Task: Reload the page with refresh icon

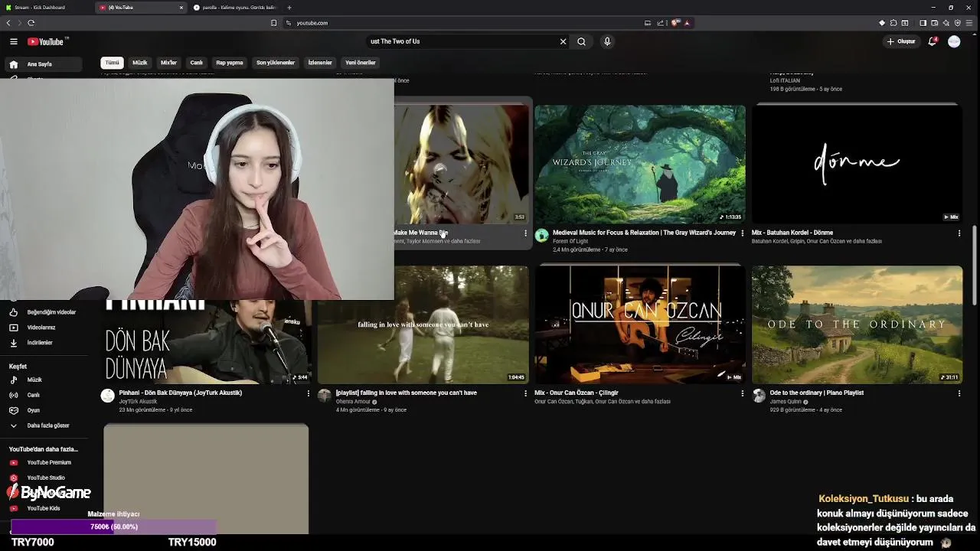Action: click(x=31, y=23)
